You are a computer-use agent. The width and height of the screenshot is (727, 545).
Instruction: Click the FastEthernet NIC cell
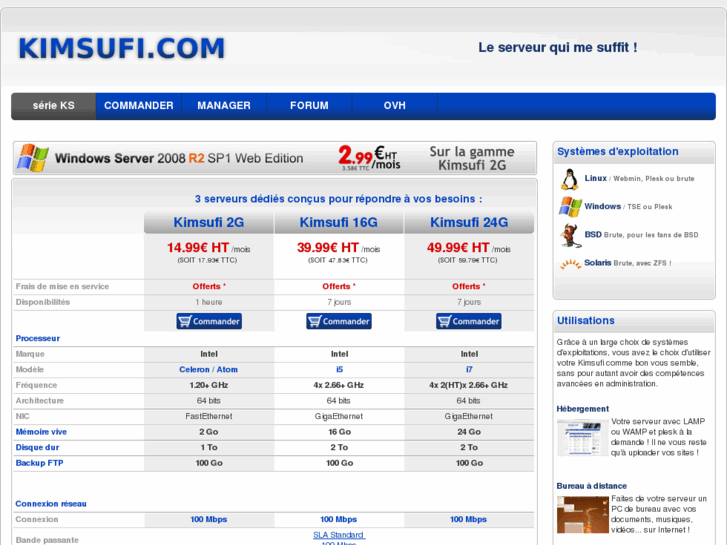click(209, 417)
